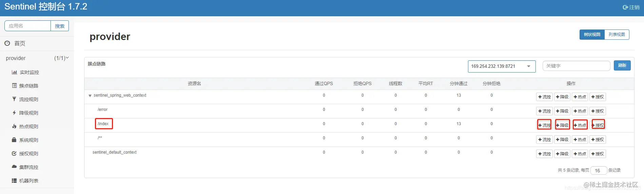Click the 拒绝QPS column header

point(363,83)
